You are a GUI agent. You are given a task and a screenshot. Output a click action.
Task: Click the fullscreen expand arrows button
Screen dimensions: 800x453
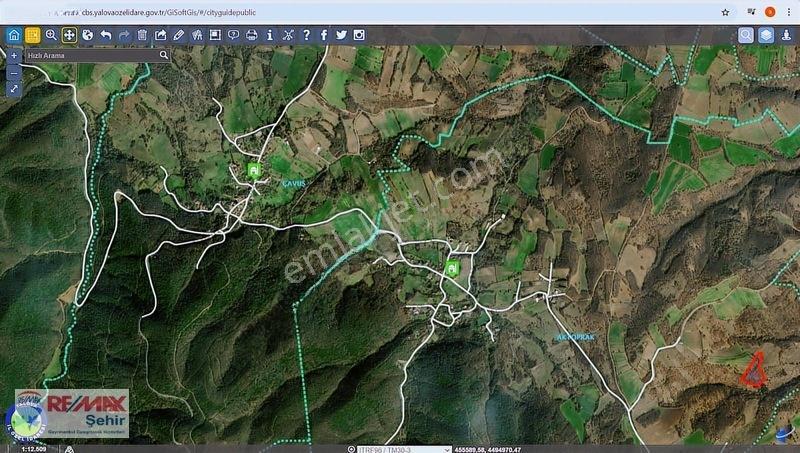pyautogui.click(x=14, y=89)
